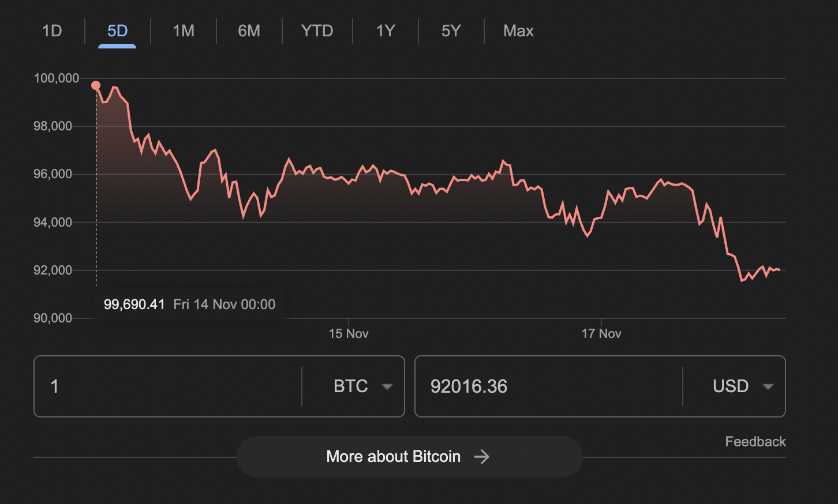
Task: Click the arrow icon in More about Bitcoin
Action: [x=481, y=456]
